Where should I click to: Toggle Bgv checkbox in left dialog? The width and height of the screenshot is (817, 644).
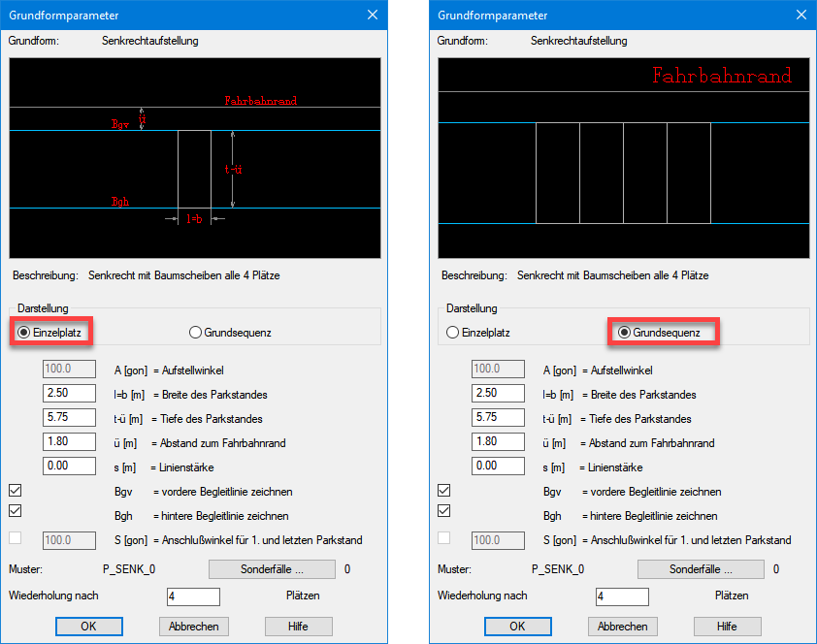point(15,491)
